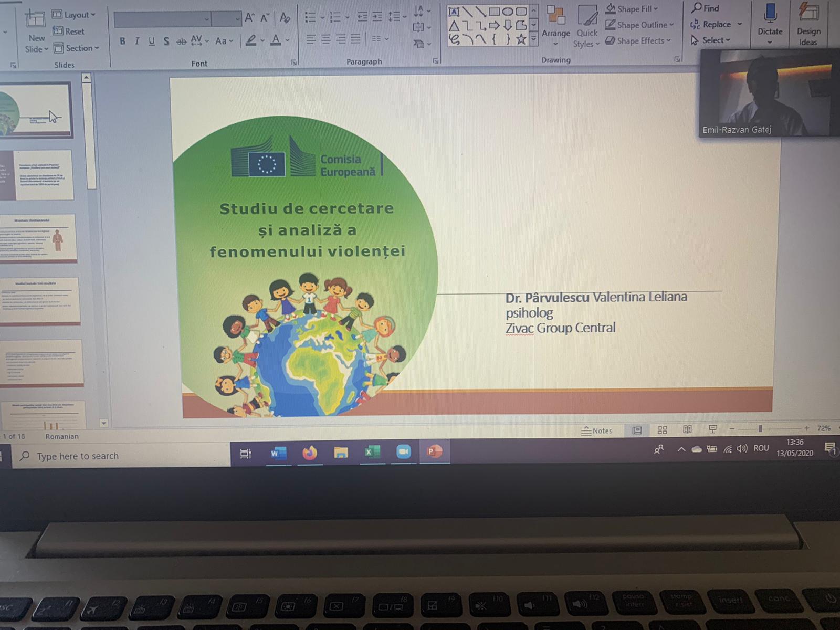The height and width of the screenshot is (630, 840).
Task: Open PowerPoint from the taskbar
Action: (434, 451)
